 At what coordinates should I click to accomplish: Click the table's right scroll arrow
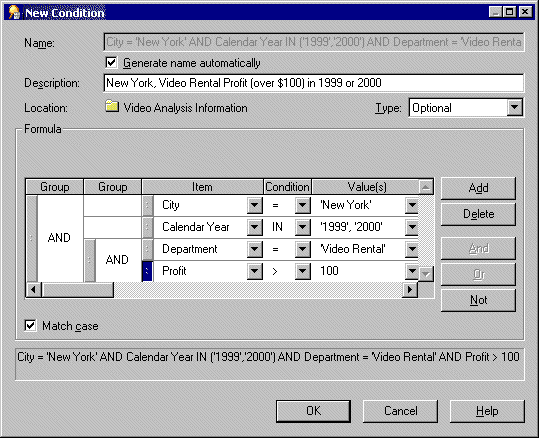(x=410, y=290)
